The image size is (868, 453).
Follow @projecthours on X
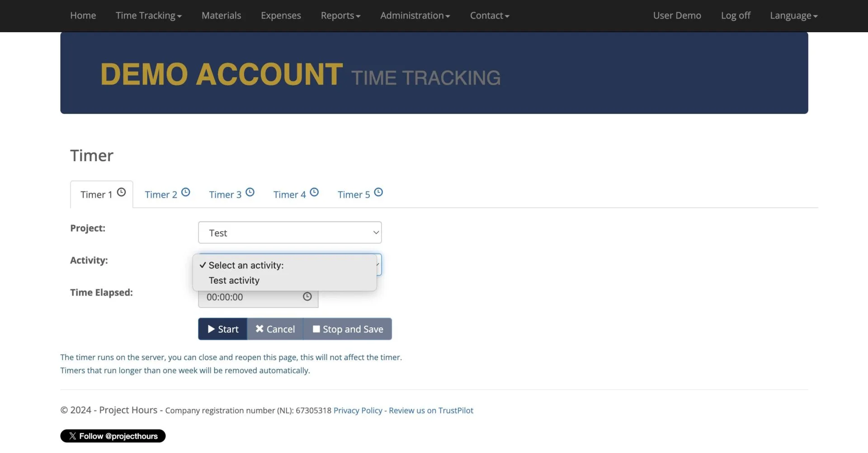tap(113, 436)
